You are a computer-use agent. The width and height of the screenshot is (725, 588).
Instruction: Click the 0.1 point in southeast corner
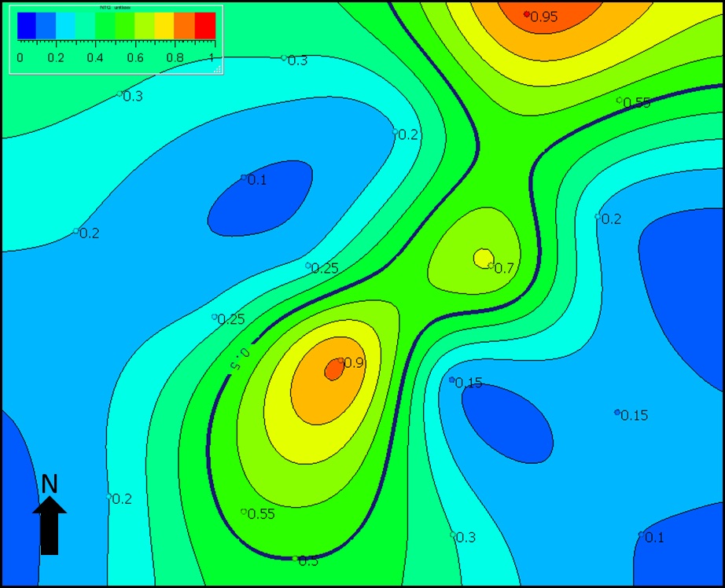tap(641, 535)
